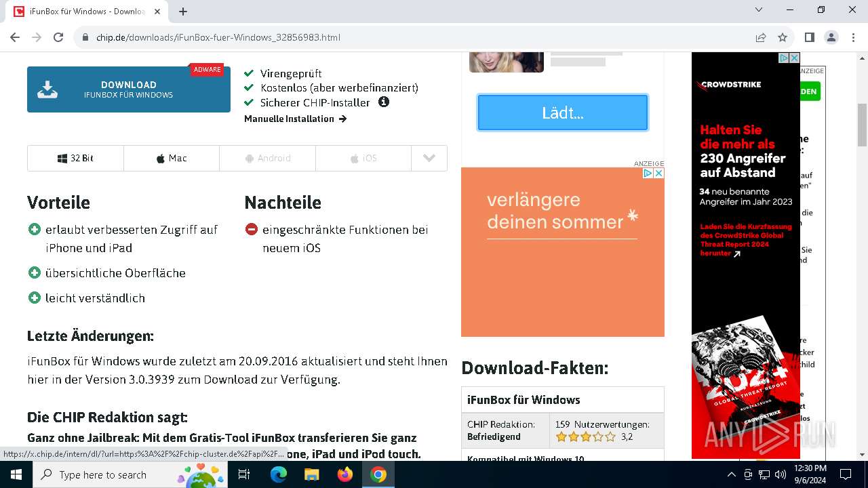Viewport: 868px width, 488px height.
Task: Select the Mac platform tab
Action: pyautogui.click(x=172, y=158)
